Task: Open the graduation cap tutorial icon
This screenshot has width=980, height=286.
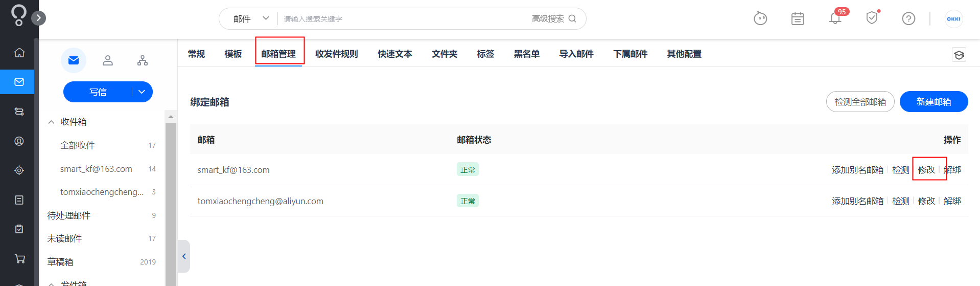Action: 959,55
